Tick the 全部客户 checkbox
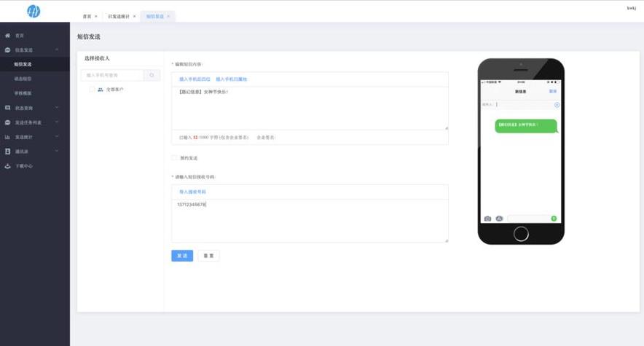644x346 pixels. 92,90
